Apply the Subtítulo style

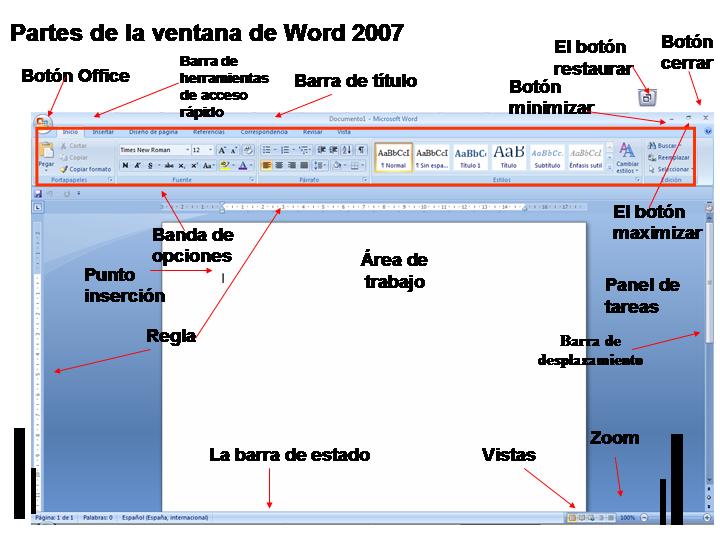click(547, 158)
